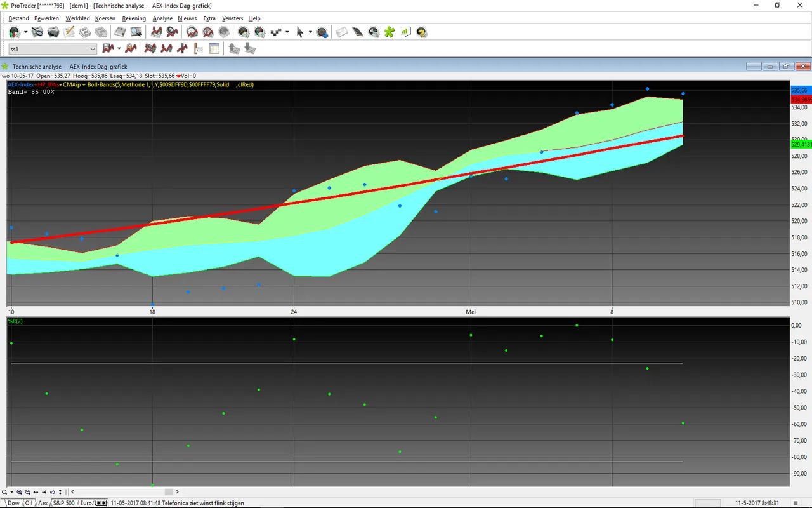Viewport: 812px width, 508px height.
Task: Click the printer icon in top toolbar
Action: [x=53, y=32]
